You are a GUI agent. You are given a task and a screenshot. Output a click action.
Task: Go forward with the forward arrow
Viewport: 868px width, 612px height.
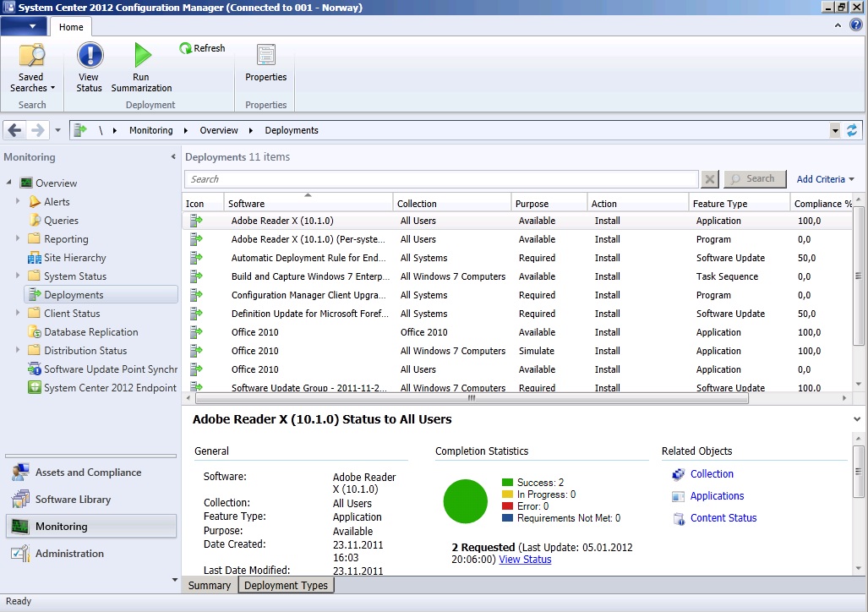coord(38,130)
